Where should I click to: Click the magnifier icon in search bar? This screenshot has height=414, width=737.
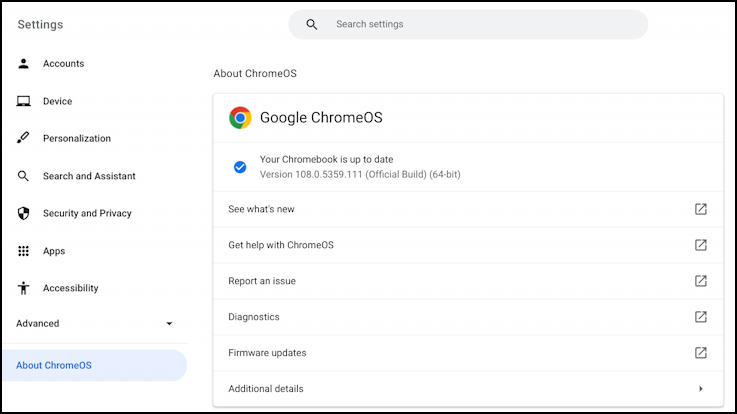pos(312,25)
